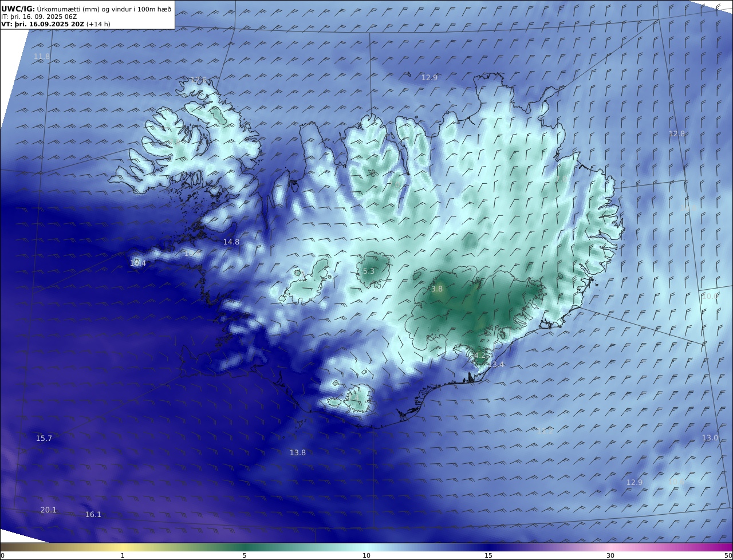The image size is (733, 560).
Task: Click the 16.1 value label
Action: pos(93,514)
